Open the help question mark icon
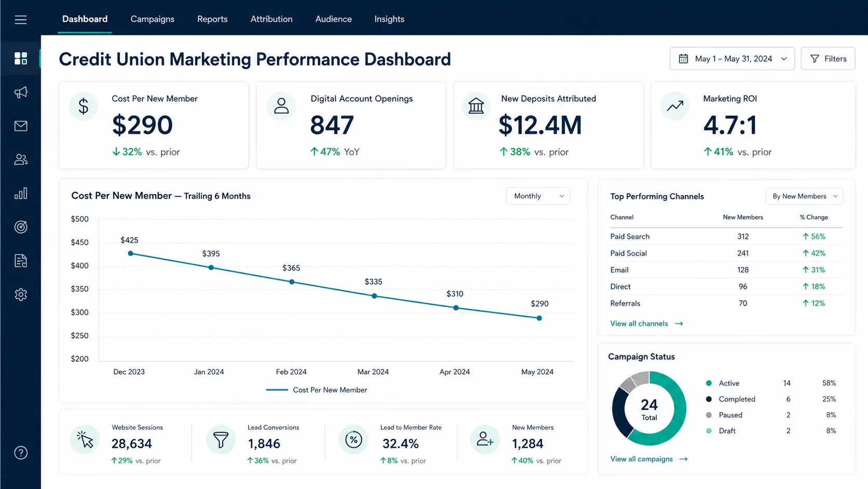The width and height of the screenshot is (868, 489). pos(21,453)
